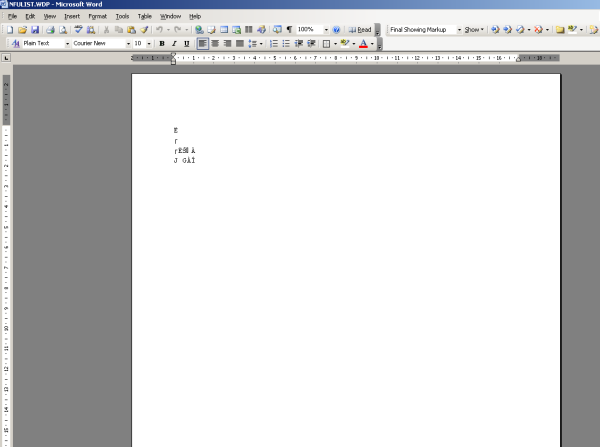Open Styles and Formatting pane
This screenshot has height=447, width=600.
tap(16, 44)
